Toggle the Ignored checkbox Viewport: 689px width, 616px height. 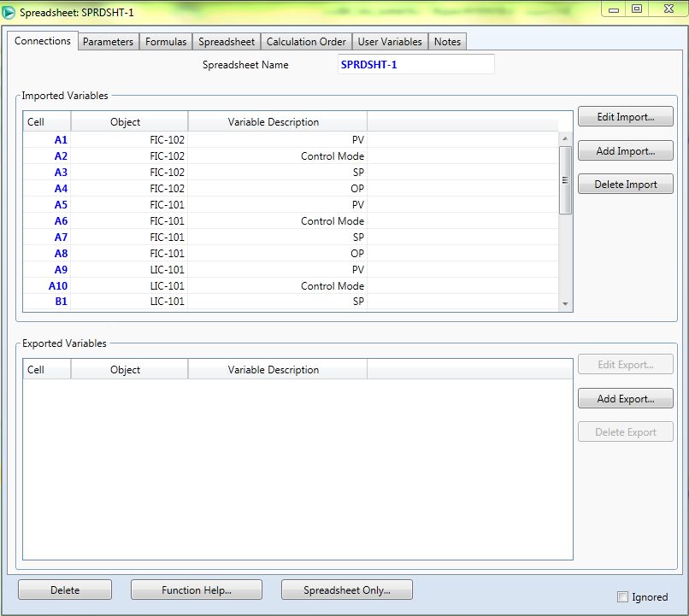pyautogui.click(x=623, y=597)
